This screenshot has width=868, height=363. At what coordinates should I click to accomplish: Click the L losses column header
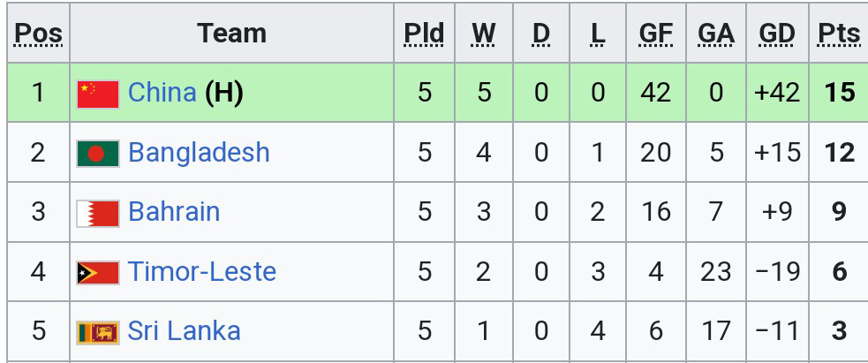598,34
